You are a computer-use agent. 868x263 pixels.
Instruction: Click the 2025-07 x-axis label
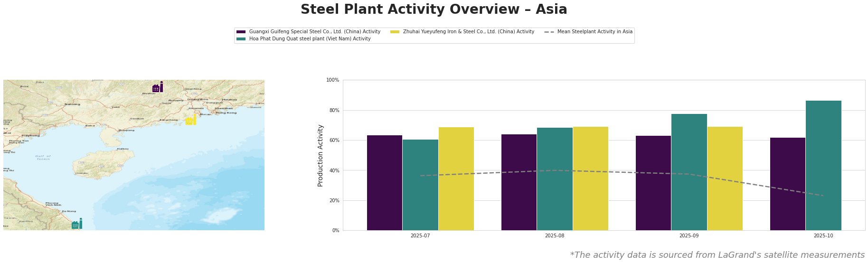[420, 235]
